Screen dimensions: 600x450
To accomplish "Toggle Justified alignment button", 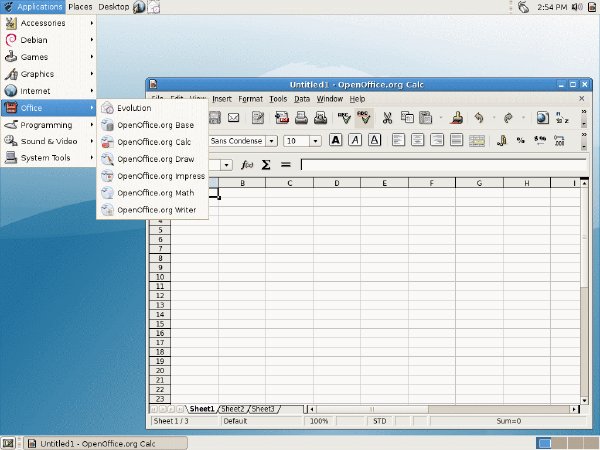I will (x=456, y=140).
